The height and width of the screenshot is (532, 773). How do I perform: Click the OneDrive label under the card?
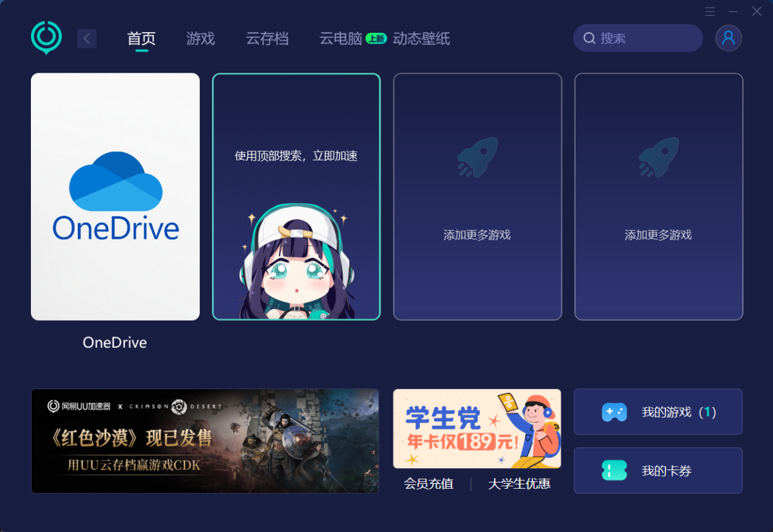tap(115, 343)
